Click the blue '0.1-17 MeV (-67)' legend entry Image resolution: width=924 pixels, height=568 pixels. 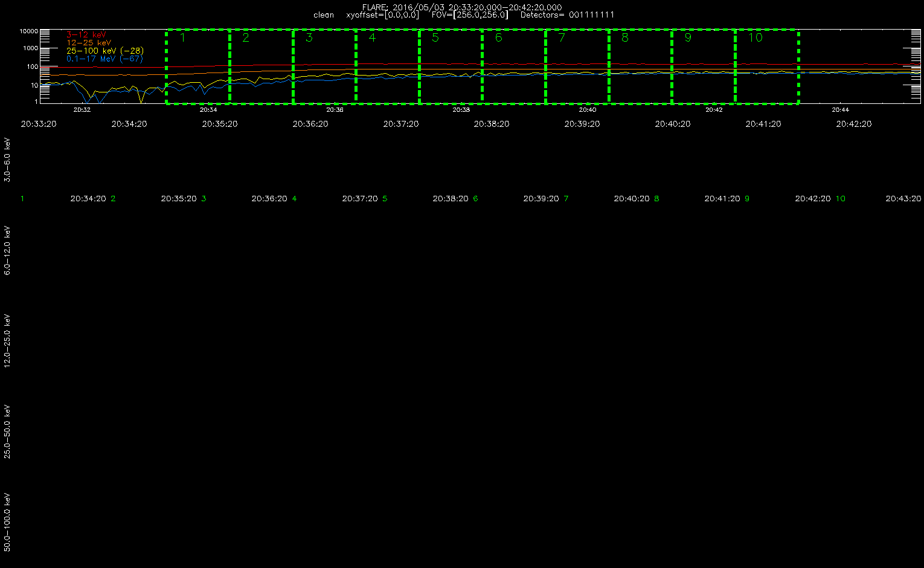104,59
